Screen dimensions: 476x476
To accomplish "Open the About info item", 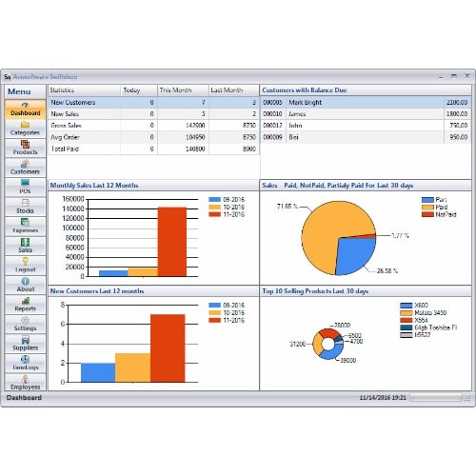I will (x=25, y=285).
